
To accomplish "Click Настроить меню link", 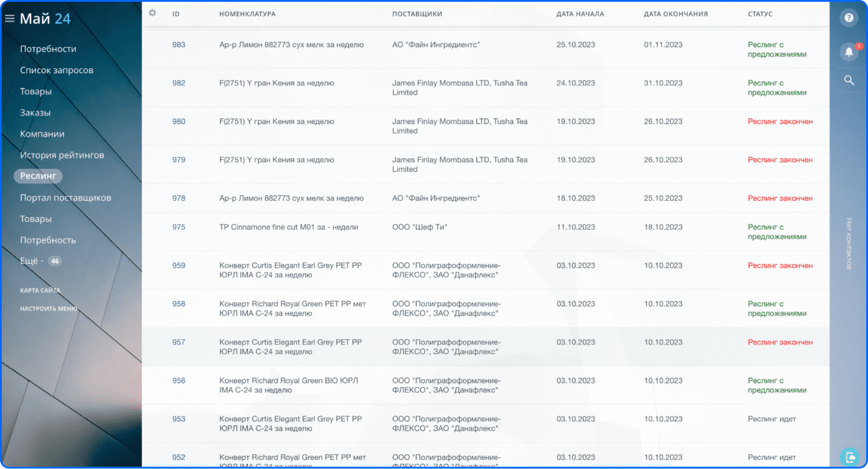I will tap(48, 309).
